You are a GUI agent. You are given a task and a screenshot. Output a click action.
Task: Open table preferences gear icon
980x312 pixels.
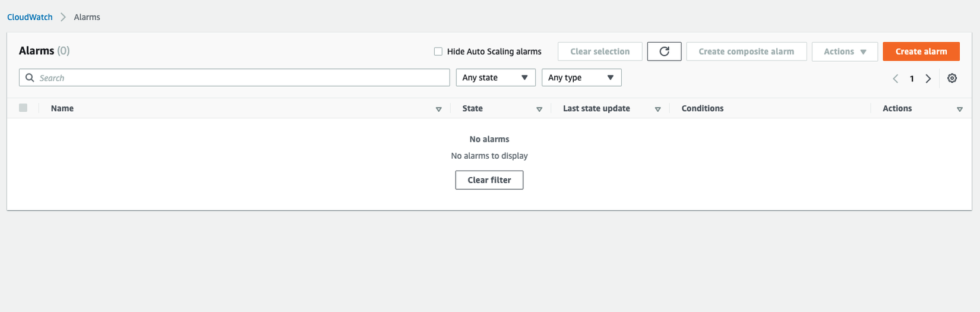(x=952, y=78)
